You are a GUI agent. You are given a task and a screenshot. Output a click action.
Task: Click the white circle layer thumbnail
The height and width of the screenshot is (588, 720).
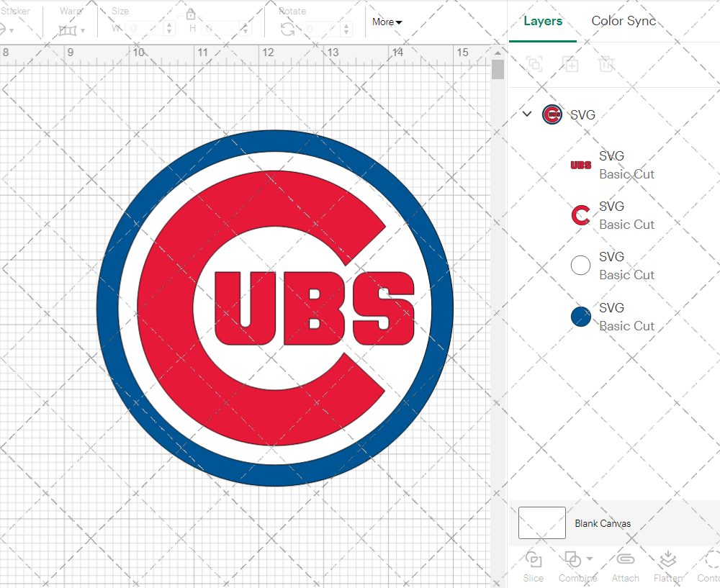(x=580, y=266)
